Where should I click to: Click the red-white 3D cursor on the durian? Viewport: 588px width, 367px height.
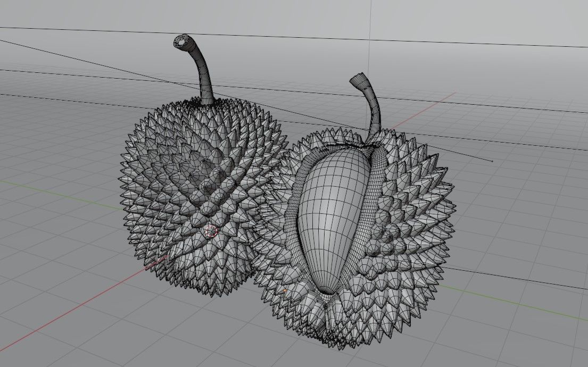(x=211, y=231)
